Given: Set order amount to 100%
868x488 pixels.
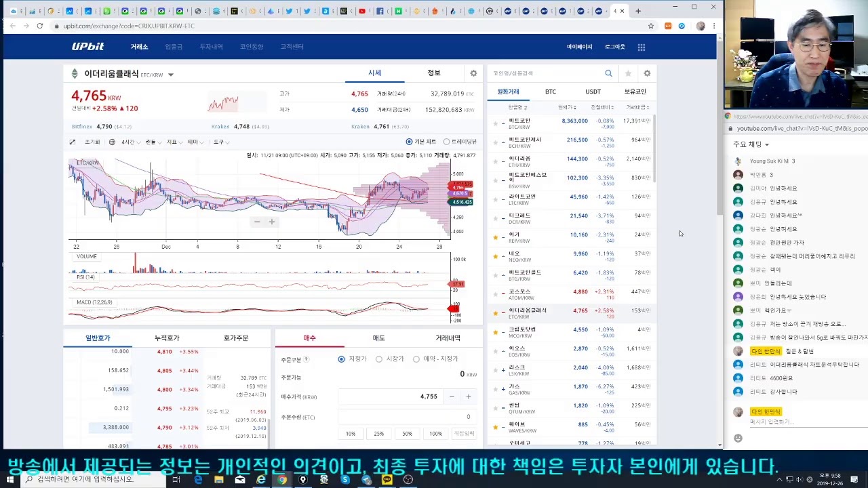Looking at the screenshot, I should pyautogui.click(x=435, y=434).
